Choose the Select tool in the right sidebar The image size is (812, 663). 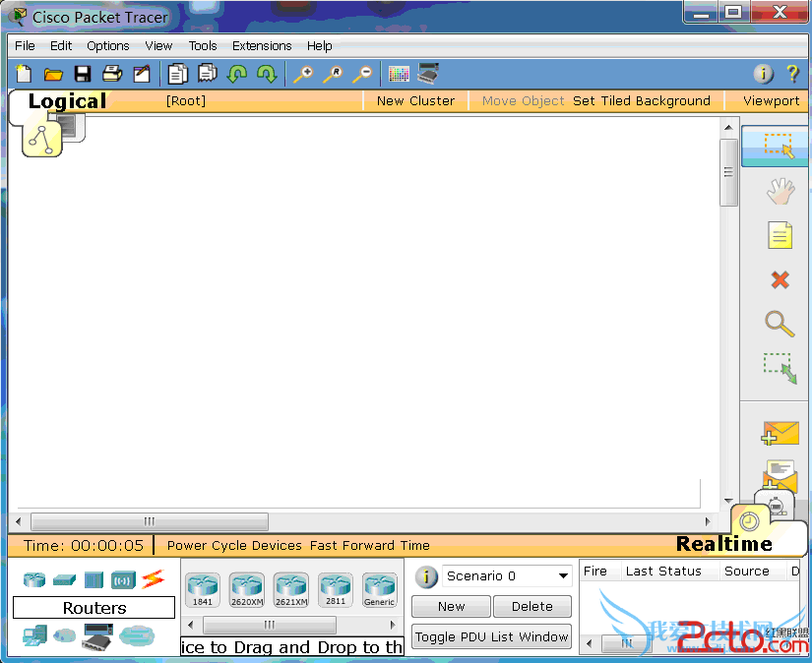[778, 146]
